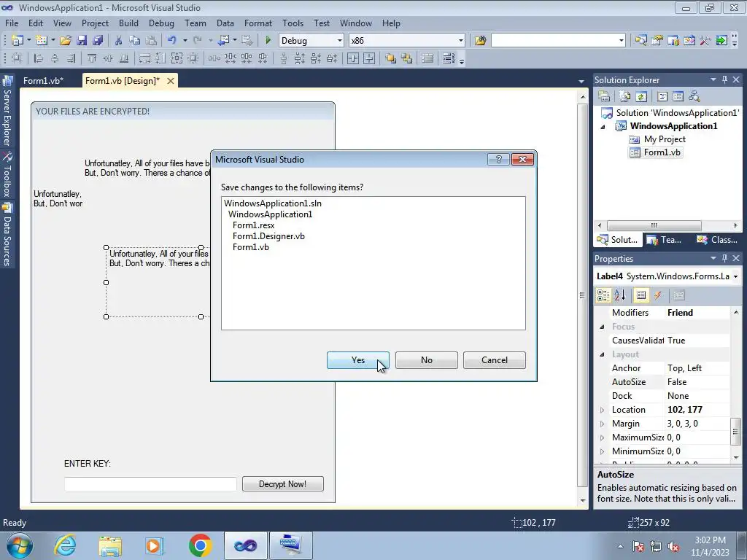Viewport: 747px width, 560px height.
Task: Click the Cut scissors icon
Action: tap(119, 41)
